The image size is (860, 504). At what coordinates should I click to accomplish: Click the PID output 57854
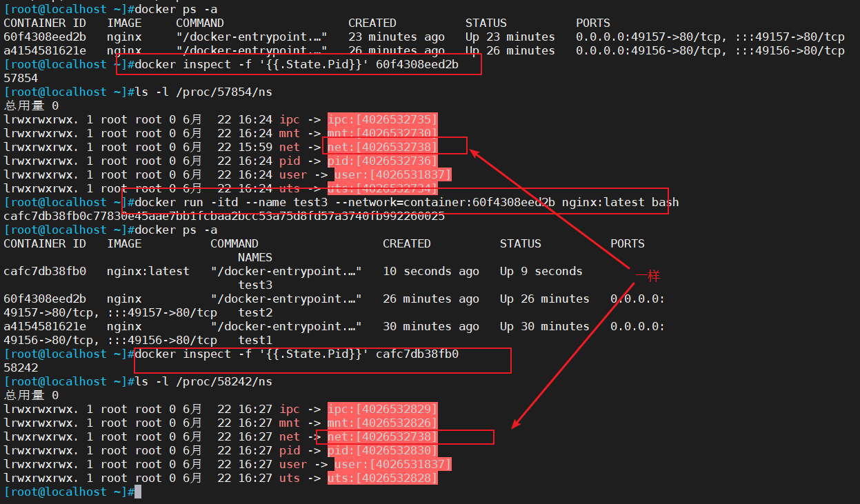click(21, 79)
